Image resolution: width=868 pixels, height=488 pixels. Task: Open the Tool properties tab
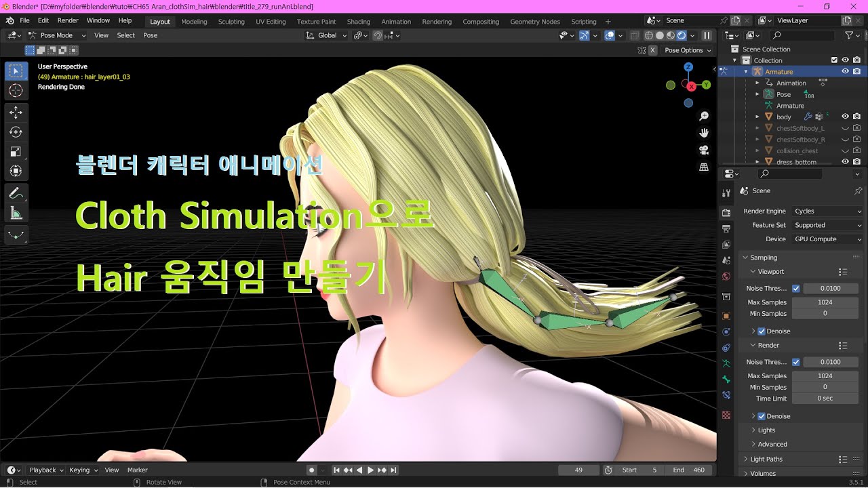click(x=726, y=192)
